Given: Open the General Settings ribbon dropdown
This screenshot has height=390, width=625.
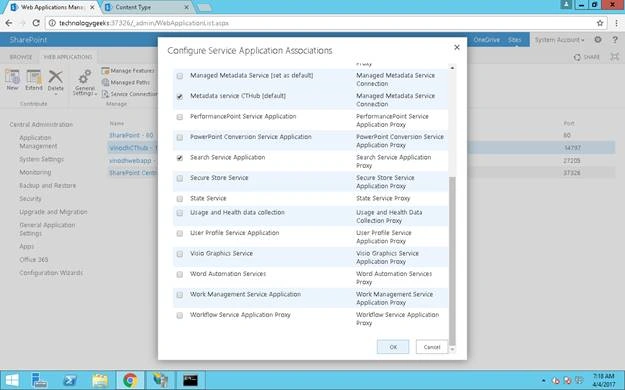Looking at the screenshot, I should 85,83.
